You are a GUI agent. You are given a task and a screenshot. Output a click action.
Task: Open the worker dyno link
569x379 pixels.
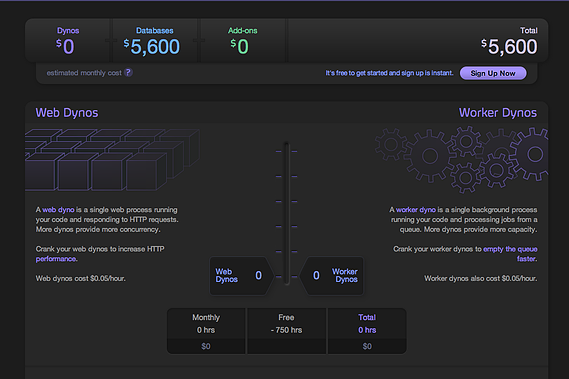point(416,209)
